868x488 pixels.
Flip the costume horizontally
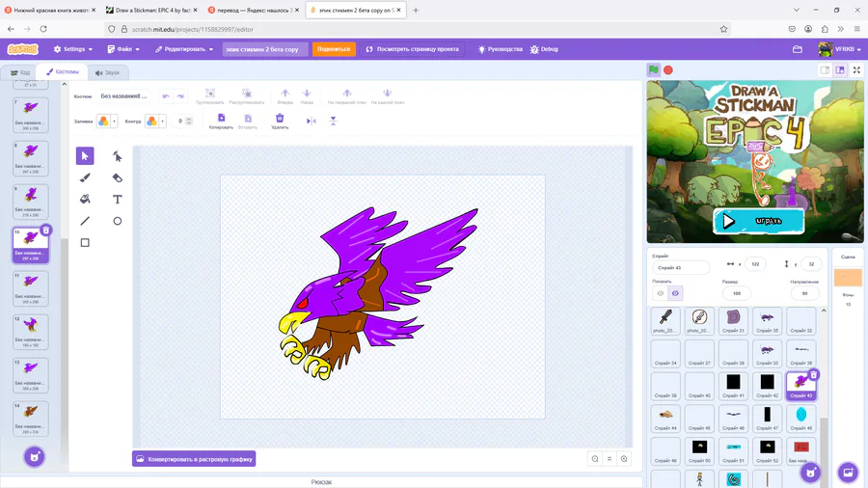pos(312,121)
